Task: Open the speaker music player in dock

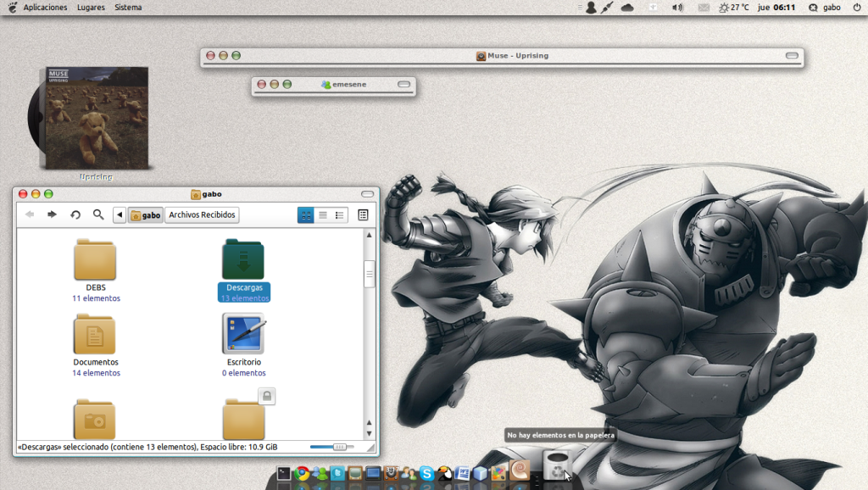Action: (x=392, y=473)
